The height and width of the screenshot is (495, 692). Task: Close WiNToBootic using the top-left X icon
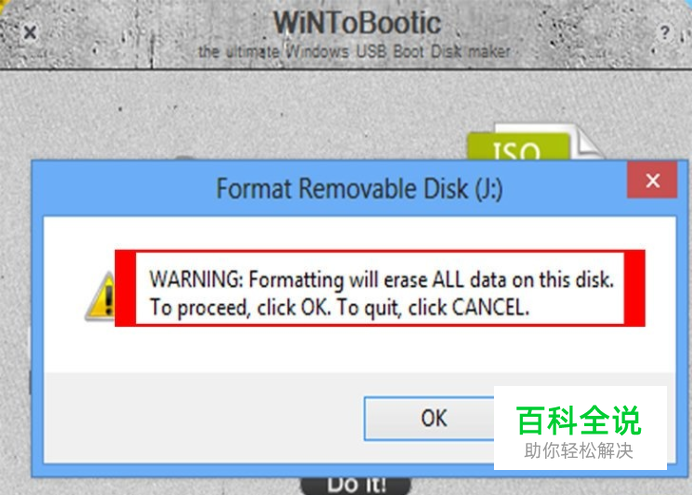point(30,32)
